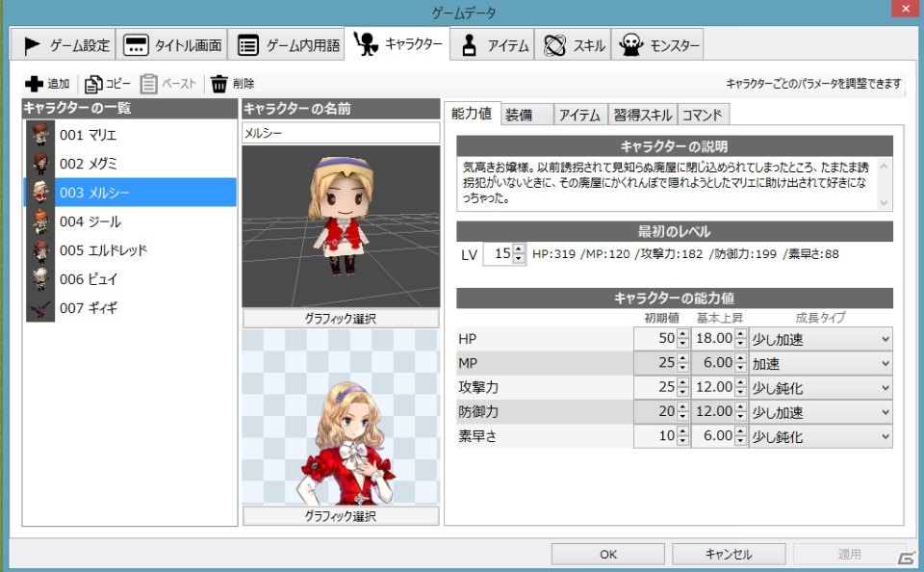The height and width of the screenshot is (572, 924).
Task: Adjust the LV level stepper
Action: 519,254
